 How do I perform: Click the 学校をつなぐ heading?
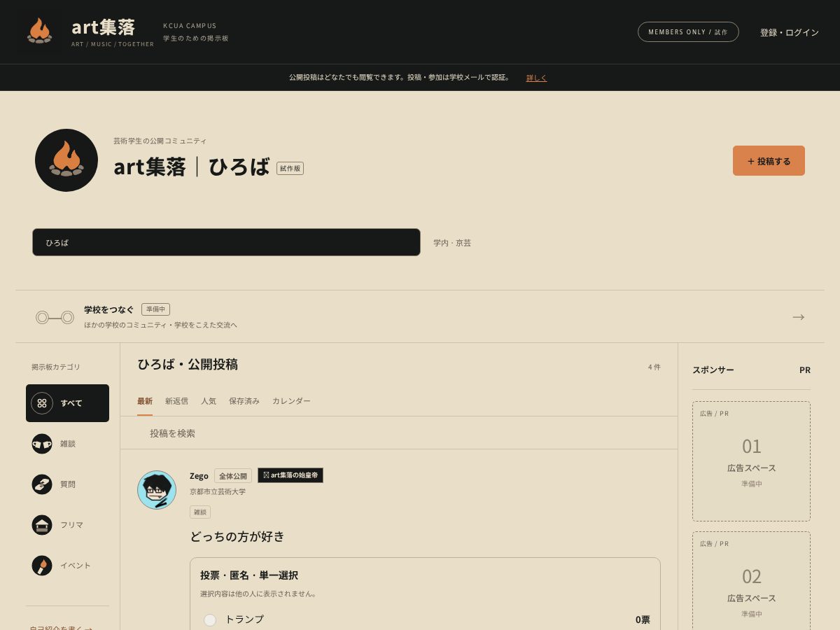[x=108, y=309]
